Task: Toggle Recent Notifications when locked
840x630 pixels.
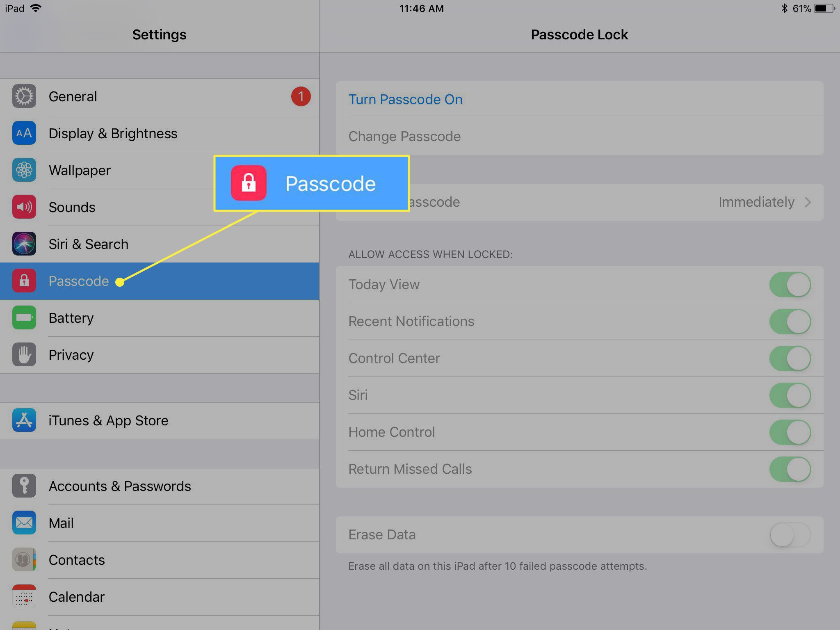Action: [791, 321]
